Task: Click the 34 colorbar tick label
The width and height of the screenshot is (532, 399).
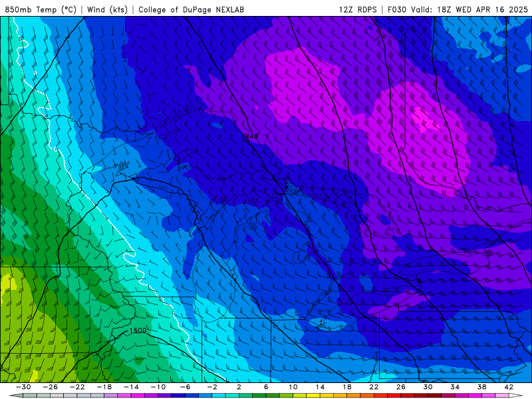Action: (x=455, y=387)
